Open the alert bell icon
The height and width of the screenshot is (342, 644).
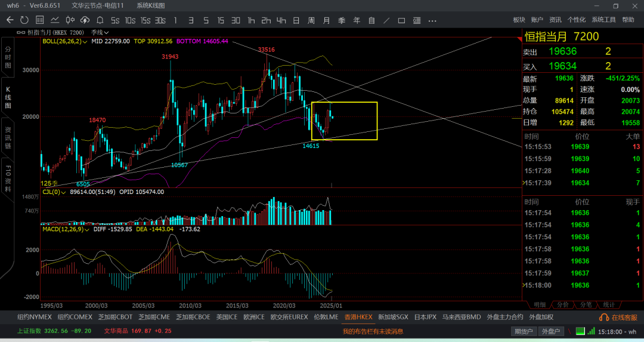coord(100,20)
